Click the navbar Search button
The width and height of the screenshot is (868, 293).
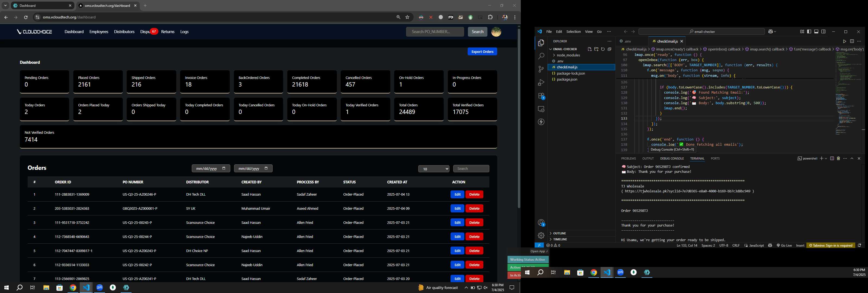coord(477,32)
